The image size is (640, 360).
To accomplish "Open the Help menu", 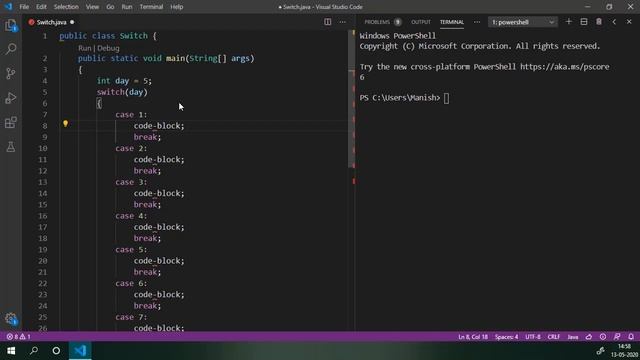I will tap(176, 7).
